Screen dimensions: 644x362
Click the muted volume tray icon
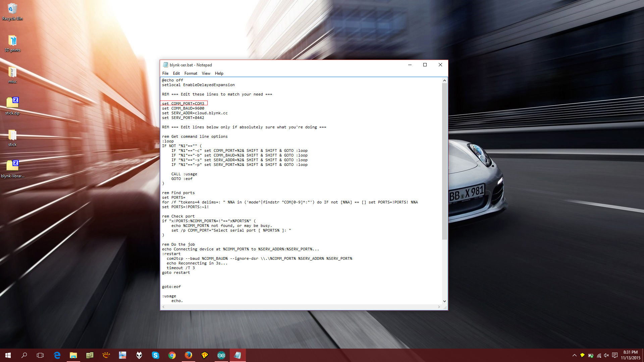point(606,355)
